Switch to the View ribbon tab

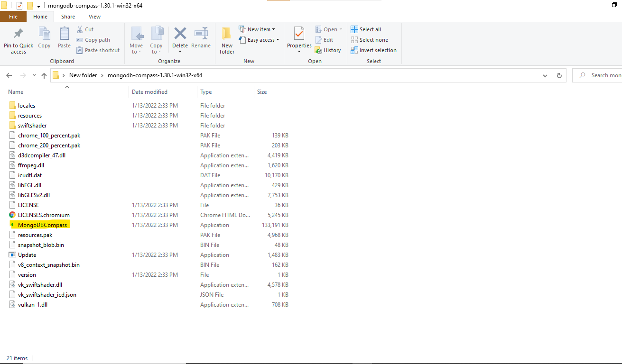click(x=95, y=17)
